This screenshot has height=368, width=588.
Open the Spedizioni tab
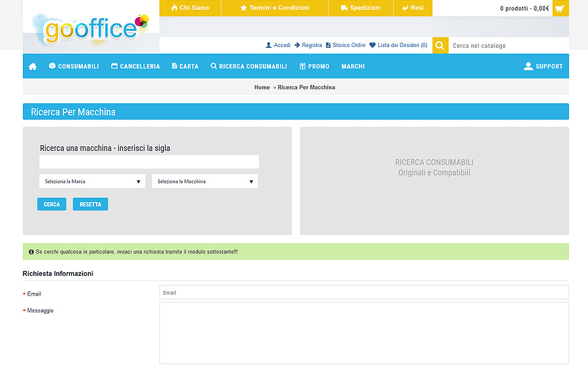[361, 8]
